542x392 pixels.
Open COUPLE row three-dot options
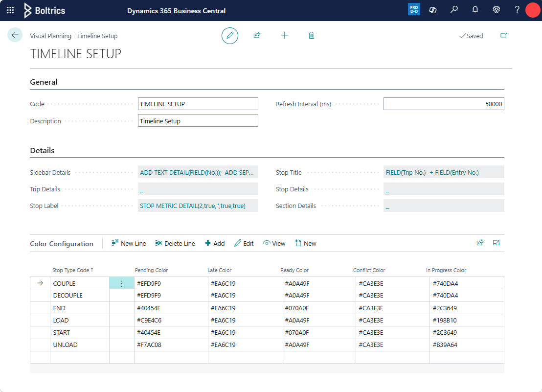click(122, 283)
